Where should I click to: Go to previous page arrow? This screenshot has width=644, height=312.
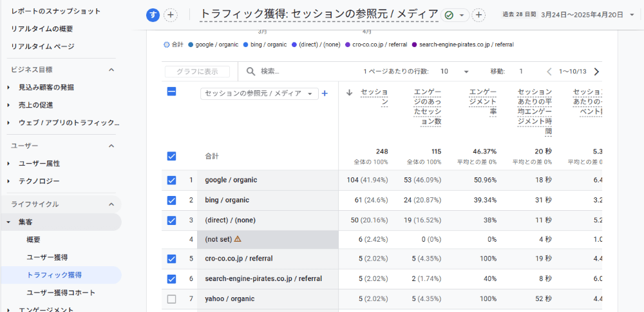(x=549, y=72)
